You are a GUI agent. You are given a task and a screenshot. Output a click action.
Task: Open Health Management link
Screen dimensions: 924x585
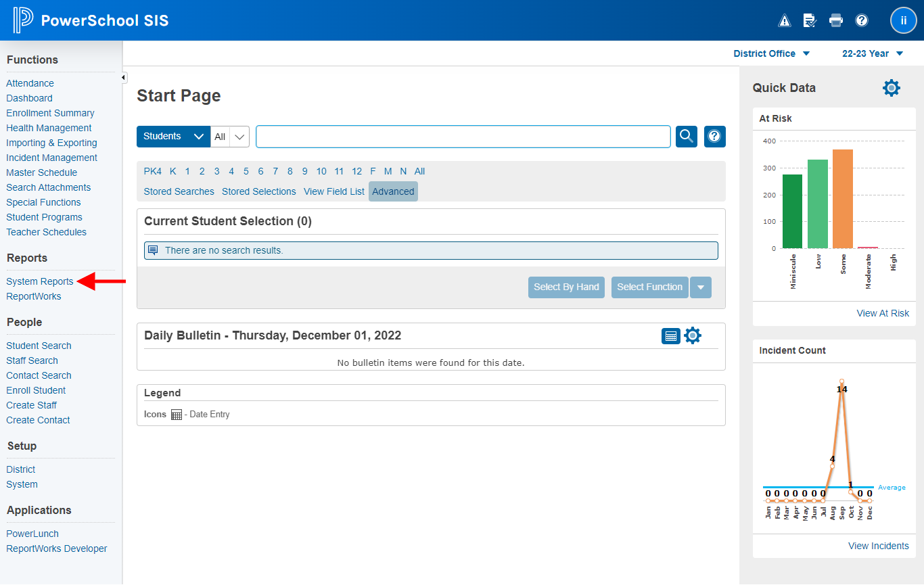pyautogui.click(x=49, y=128)
